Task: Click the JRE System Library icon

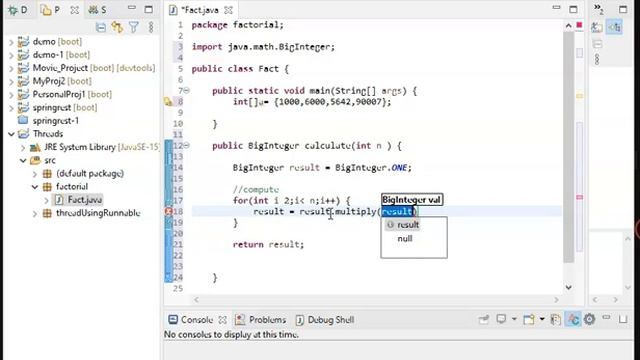Action: [x=36, y=147]
